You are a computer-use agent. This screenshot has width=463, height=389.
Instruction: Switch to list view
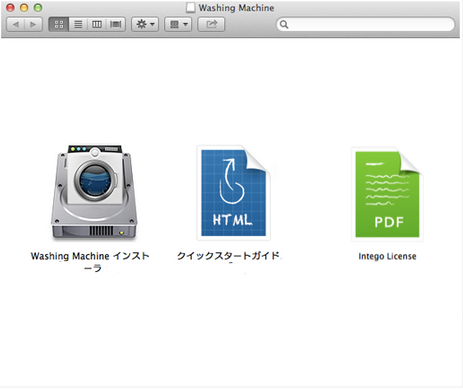tap(78, 24)
